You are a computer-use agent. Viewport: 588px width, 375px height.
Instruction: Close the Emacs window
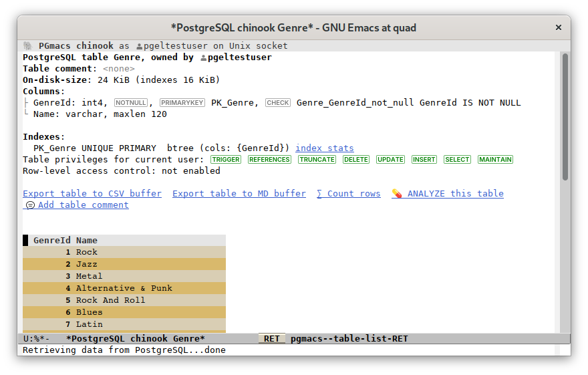pos(559,27)
